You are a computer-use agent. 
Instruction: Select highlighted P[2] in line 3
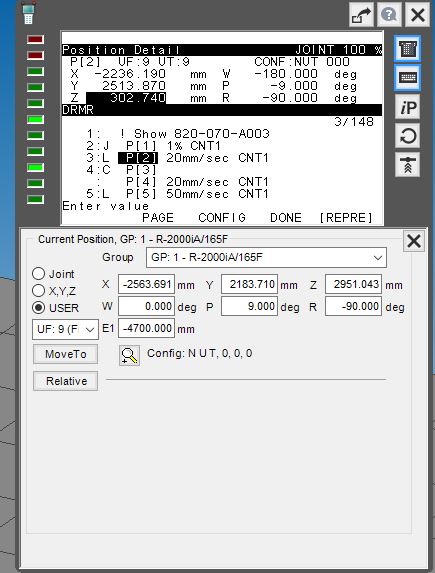138,158
